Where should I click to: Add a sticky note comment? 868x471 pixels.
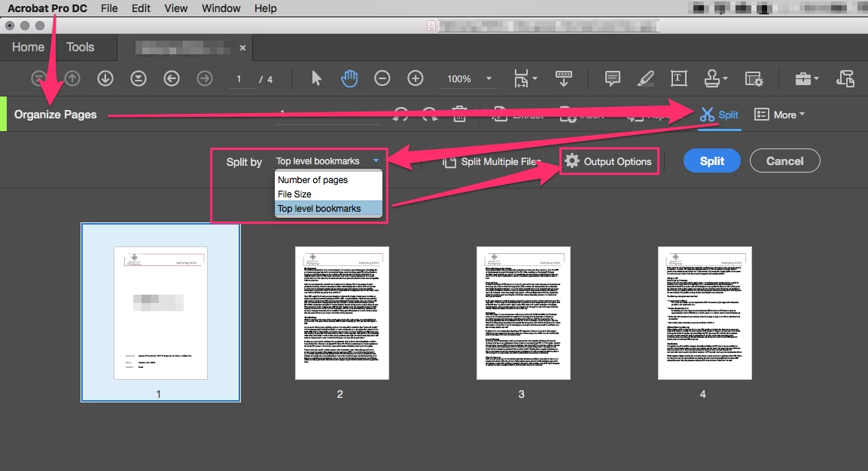612,78
